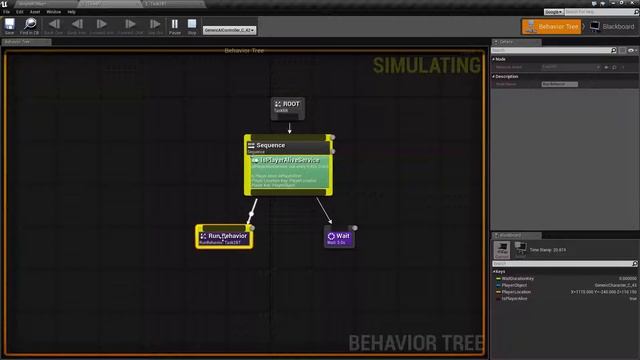Click the Pause simulation button
The width and height of the screenshot is (640, 360).
[175, 26]
